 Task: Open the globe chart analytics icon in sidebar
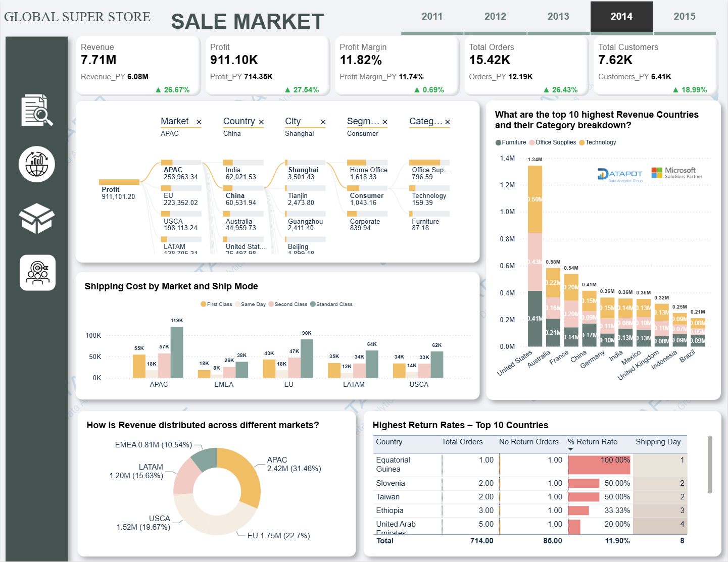pyautogui.click(x=37, y=164)
